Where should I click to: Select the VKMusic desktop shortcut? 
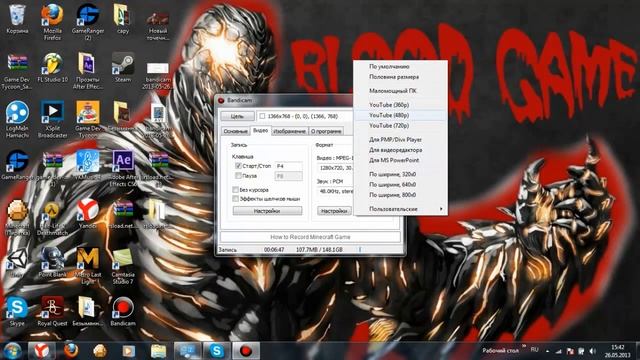tap(88, 165)
